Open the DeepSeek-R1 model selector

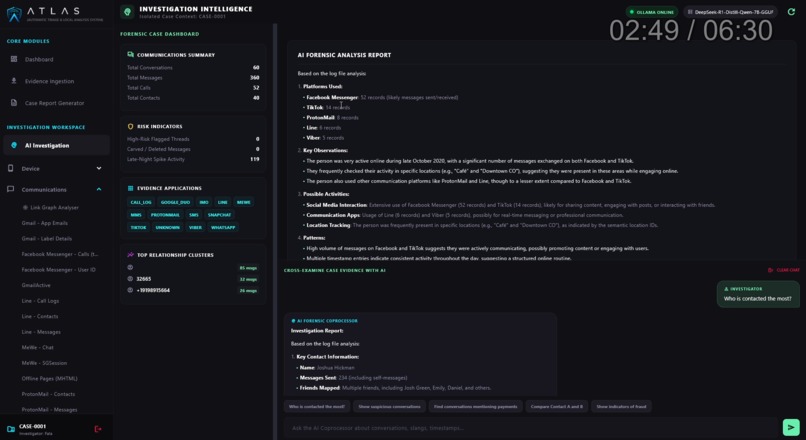[730, 12]
